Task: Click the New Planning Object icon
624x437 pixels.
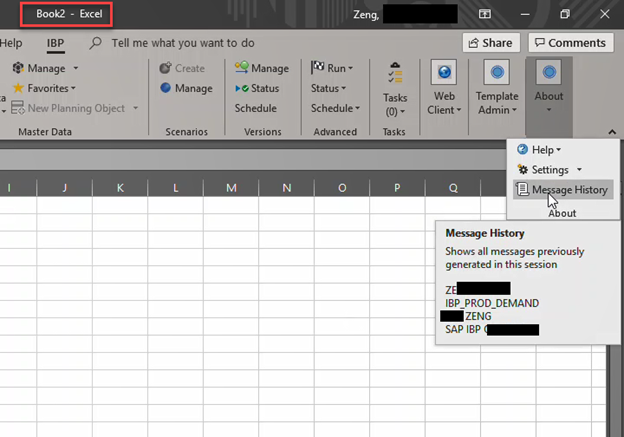Action: pos(18,108)
